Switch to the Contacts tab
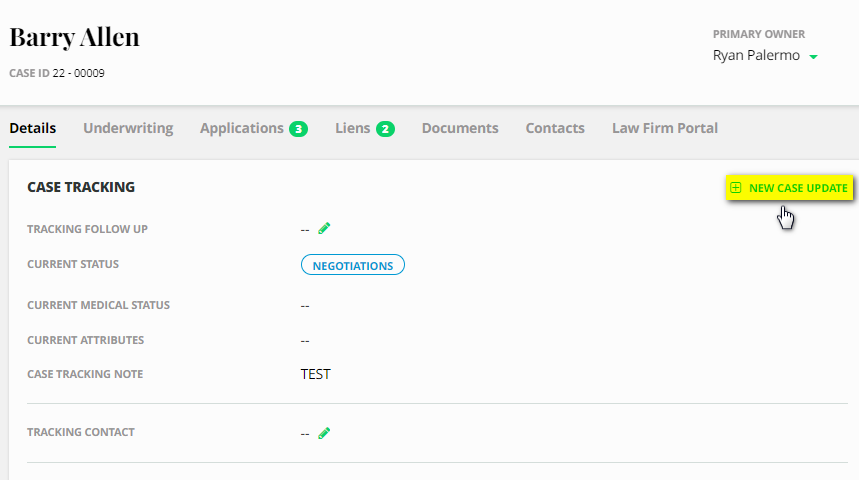 (555, 128)
